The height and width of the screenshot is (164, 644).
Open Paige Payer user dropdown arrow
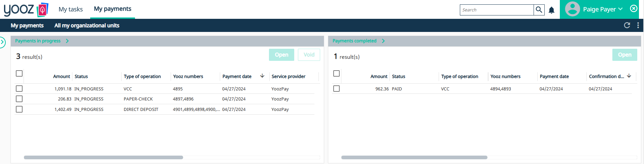620,9
